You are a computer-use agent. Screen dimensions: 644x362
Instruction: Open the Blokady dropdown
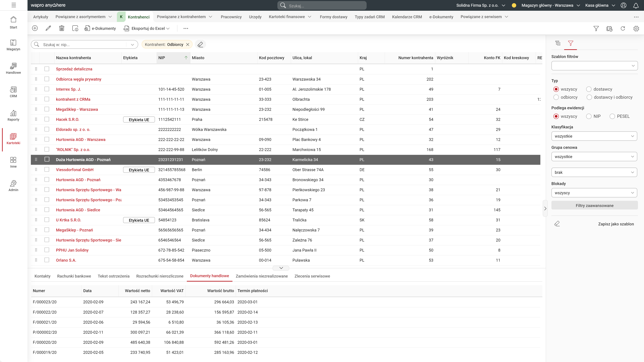(594, 193)
